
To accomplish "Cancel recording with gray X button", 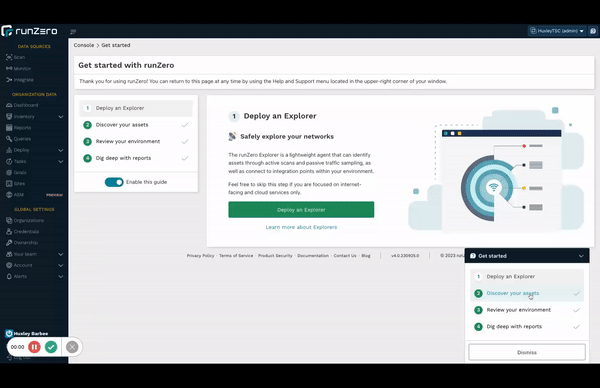I will 72,347.
